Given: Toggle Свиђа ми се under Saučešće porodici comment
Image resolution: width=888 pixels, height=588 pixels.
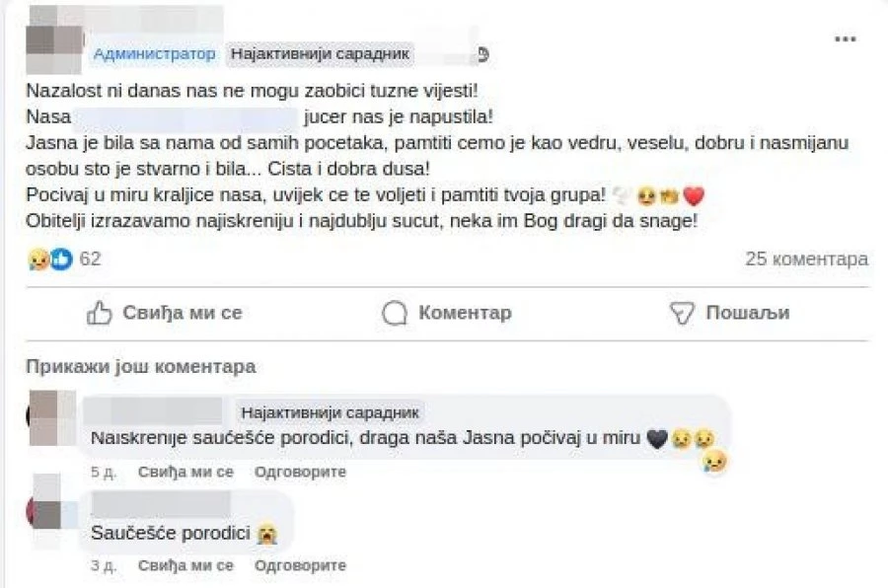Looking at the screenshot, I should pyautogui.click(x=185, y=566).
